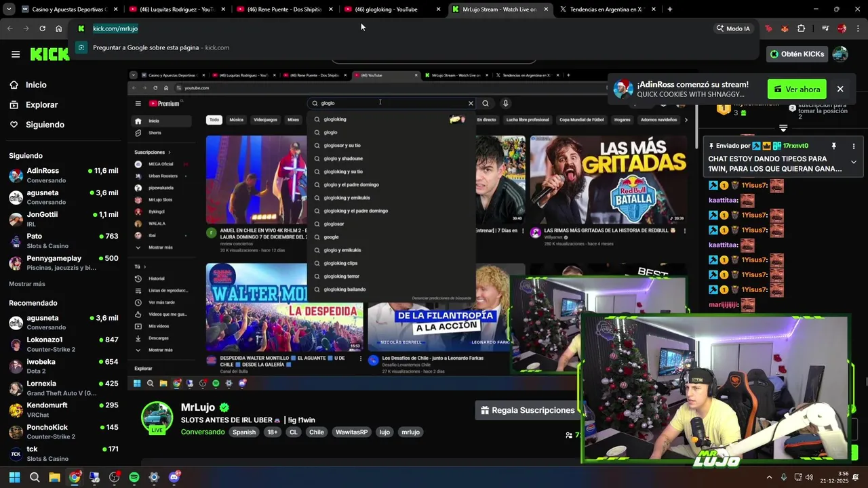868x488 pixels.
Task: Open Chrome extensions puzzle icon
Action: tap(801, 28)
